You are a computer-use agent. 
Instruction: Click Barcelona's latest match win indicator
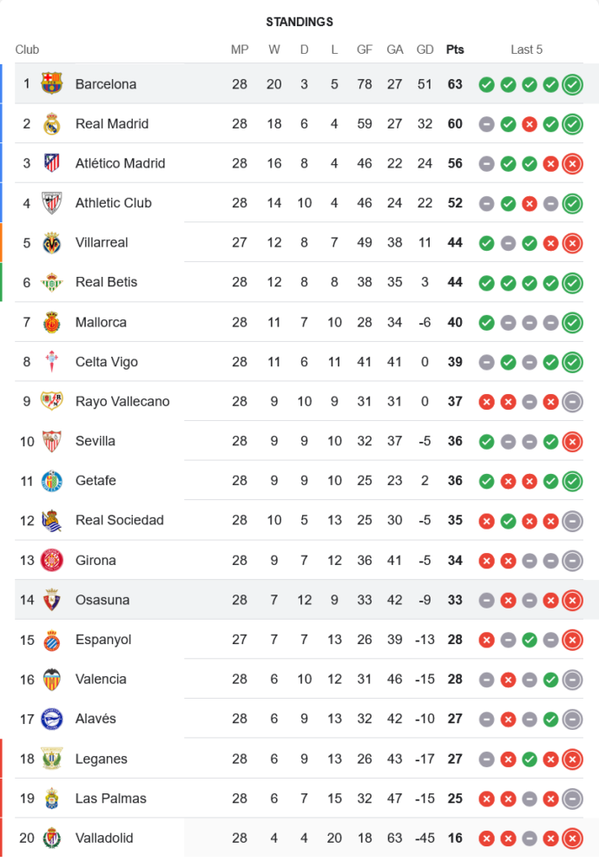572,84
